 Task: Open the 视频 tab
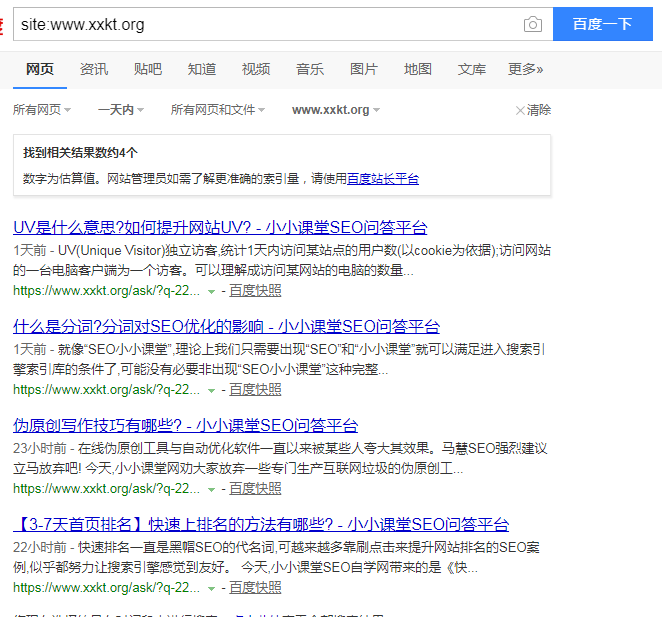click(256, 69)
